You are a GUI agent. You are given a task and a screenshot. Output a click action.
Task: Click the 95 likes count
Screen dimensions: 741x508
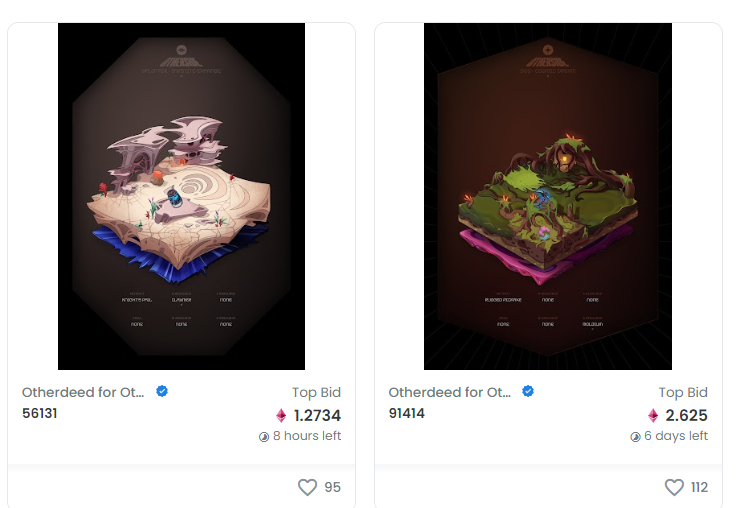point(332,487)
